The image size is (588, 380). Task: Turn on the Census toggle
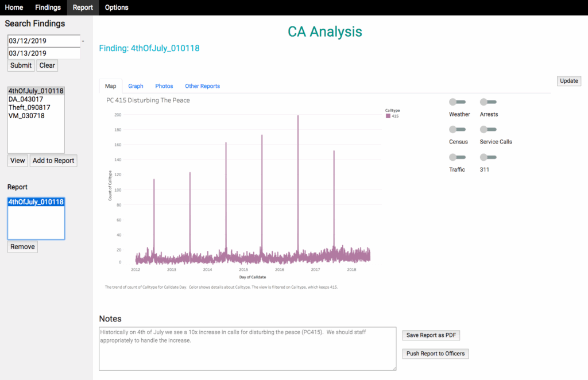pos(457,130)
